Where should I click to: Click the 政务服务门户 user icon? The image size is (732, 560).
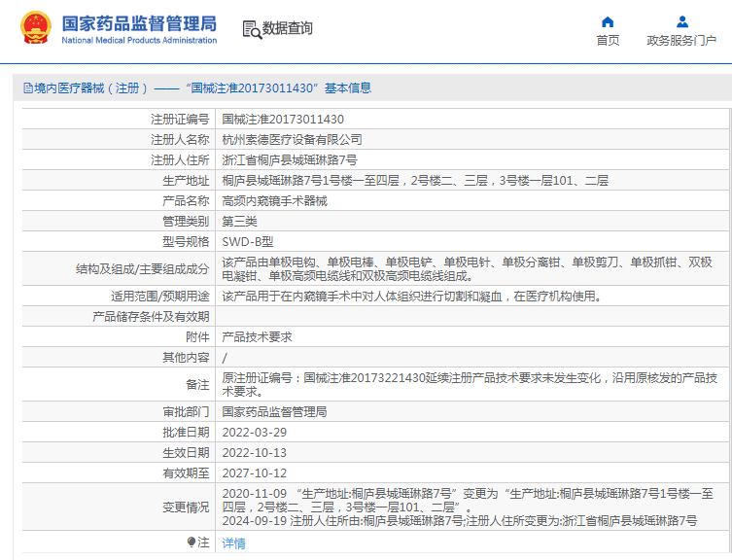point(682,21)
